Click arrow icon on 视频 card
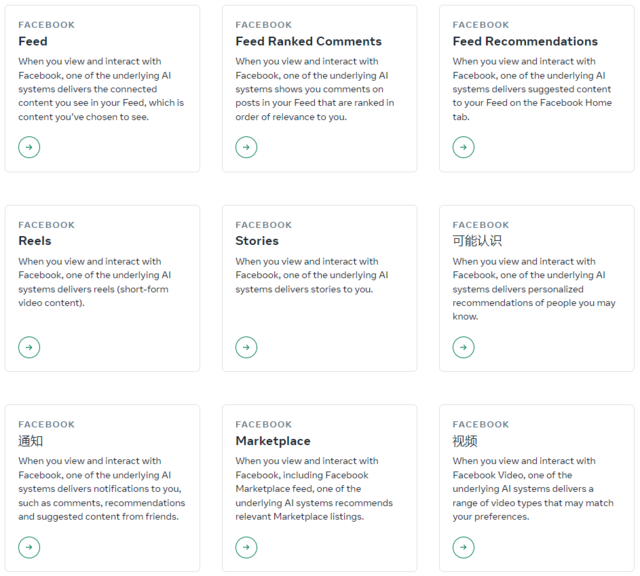Image resolution: width=640 pixels, height=576 pixels. tap(463, 547)
